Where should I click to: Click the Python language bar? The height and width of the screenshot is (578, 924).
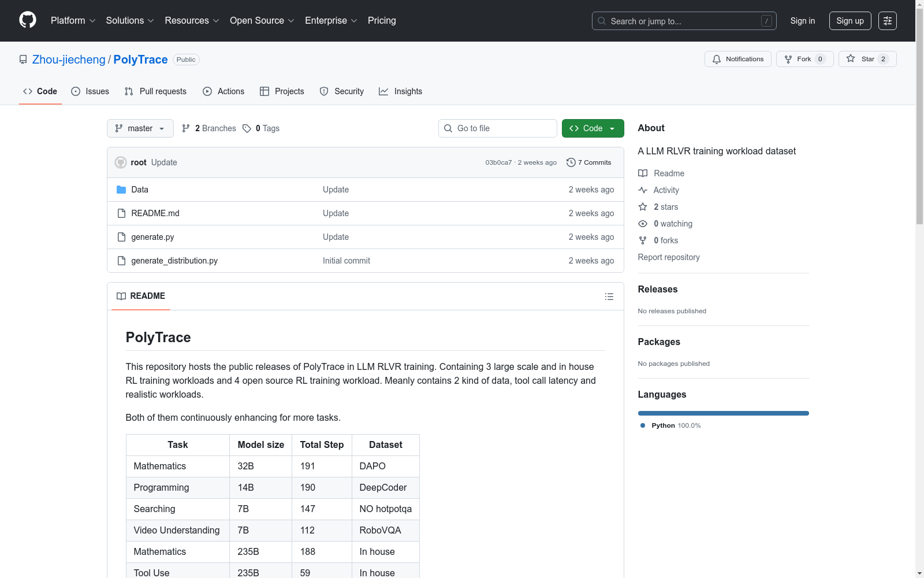[724, 413]
